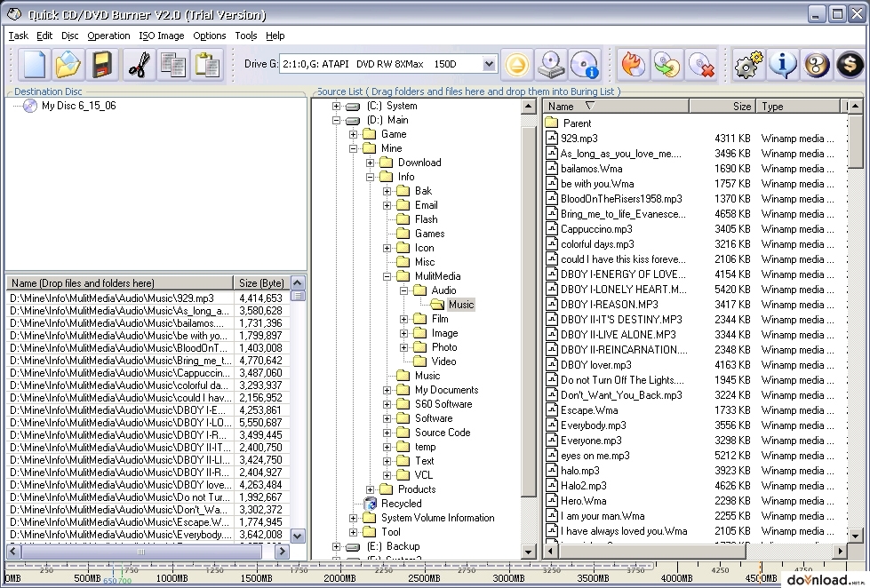Click the Disc information icon
870x588 pixels.
click(x=585, y=64)
